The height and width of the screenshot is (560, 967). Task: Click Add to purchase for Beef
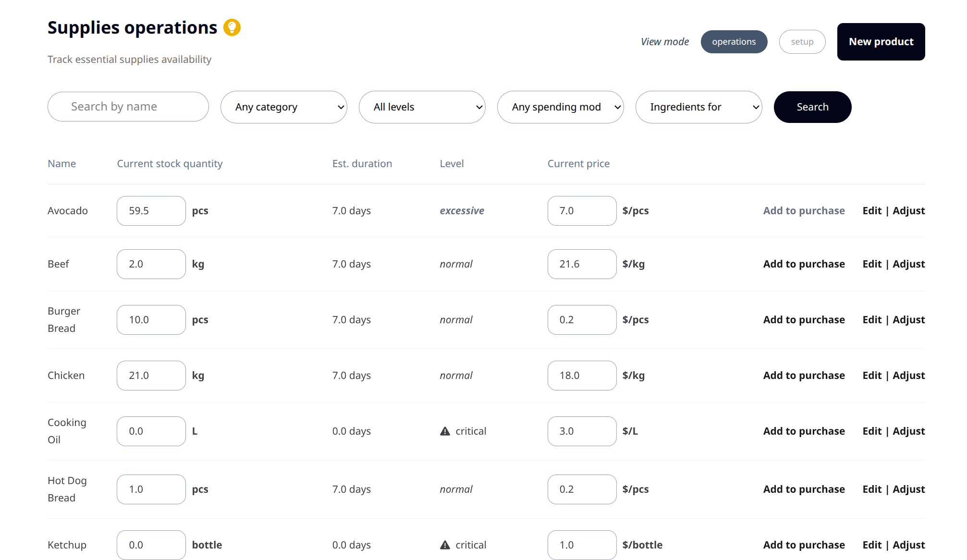click(804, 264)
